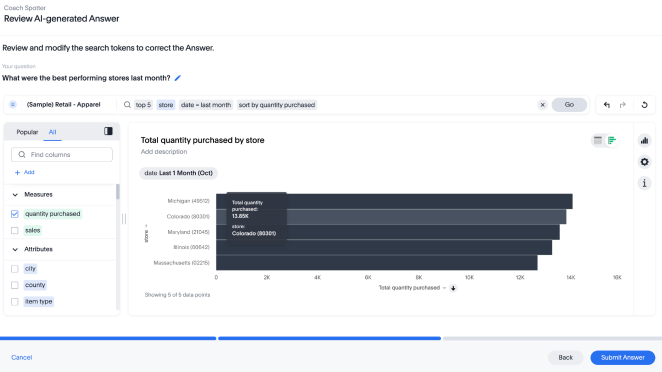Toggle sort order arrow on x-axis
This screenshot has width=662, height=372.
click(x=453, y=288)
